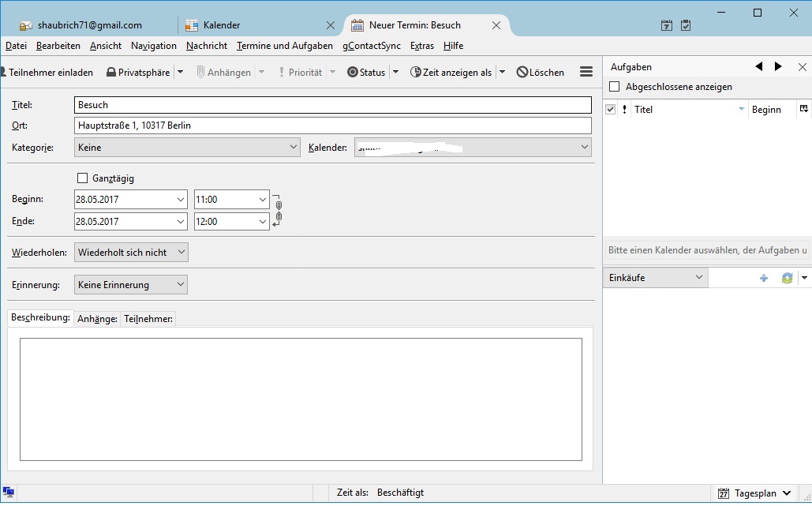
Task: Click the blue plus add task icon
Action: (763, 278)
